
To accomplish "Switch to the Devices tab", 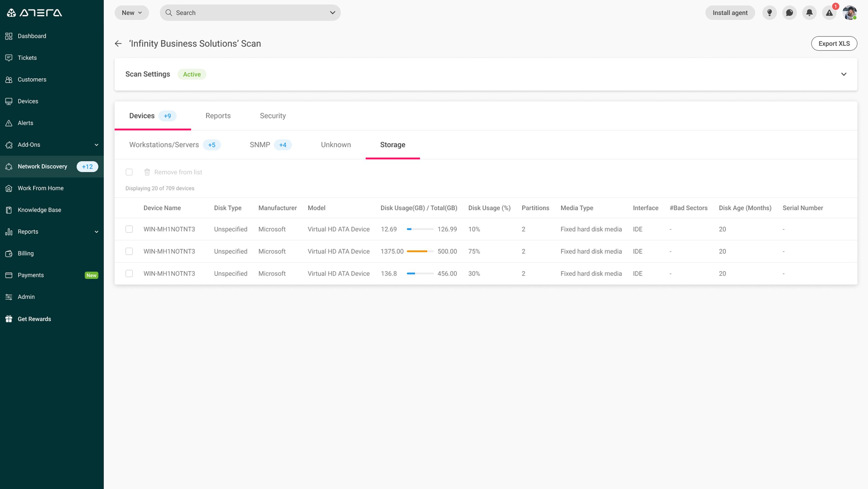I will coord(153,116).
